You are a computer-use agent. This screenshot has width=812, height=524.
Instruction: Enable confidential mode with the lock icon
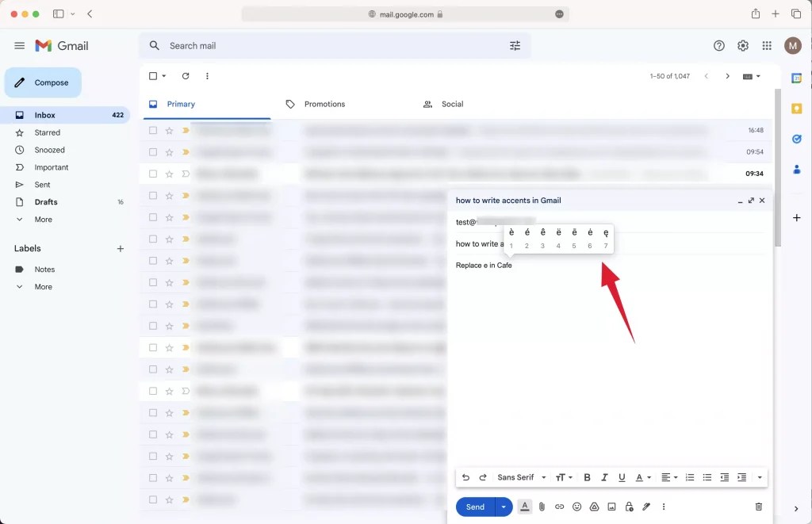point(629,507)
